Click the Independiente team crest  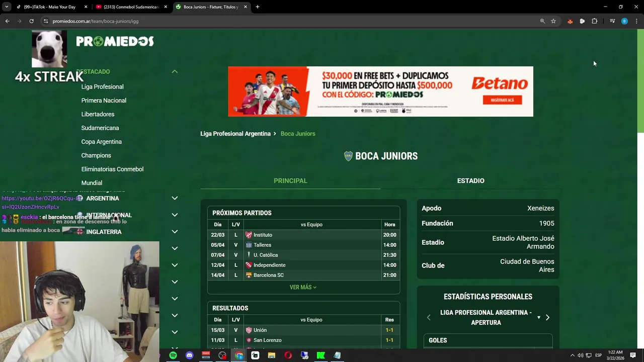point(249,265)
